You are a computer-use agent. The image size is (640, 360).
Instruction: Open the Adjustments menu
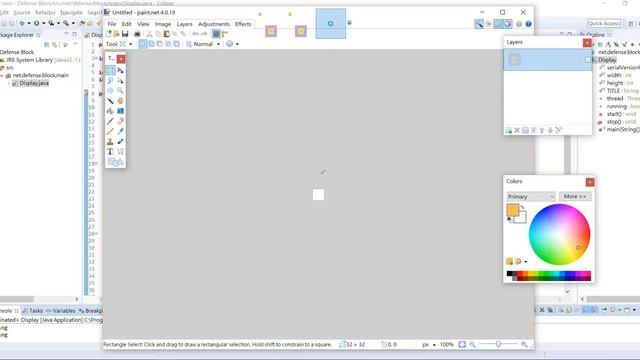click(x=213, y=24)
